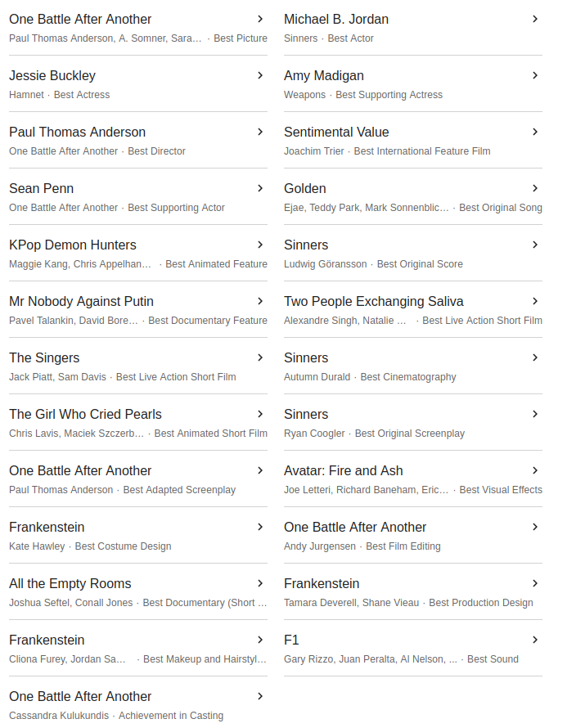Open chevron beside Amy Madigan entry
This screenshot has height=728, width=567.
pyautogui.click(x=535, y=75)
